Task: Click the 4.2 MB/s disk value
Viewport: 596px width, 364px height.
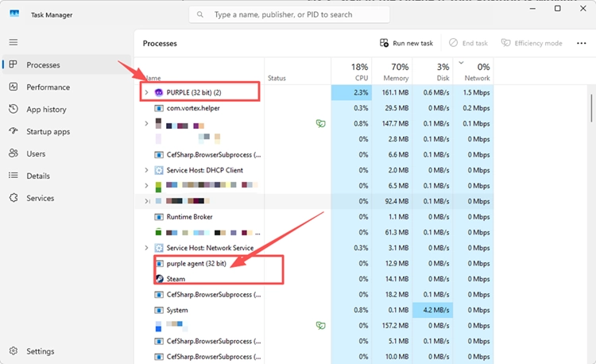Action: click(x=436, y=311)
